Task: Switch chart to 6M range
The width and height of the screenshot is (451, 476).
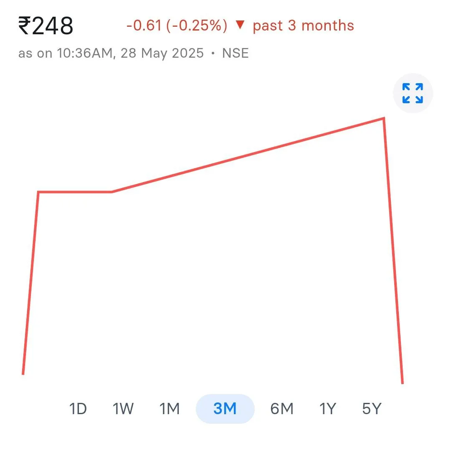Action: point(282,409)
